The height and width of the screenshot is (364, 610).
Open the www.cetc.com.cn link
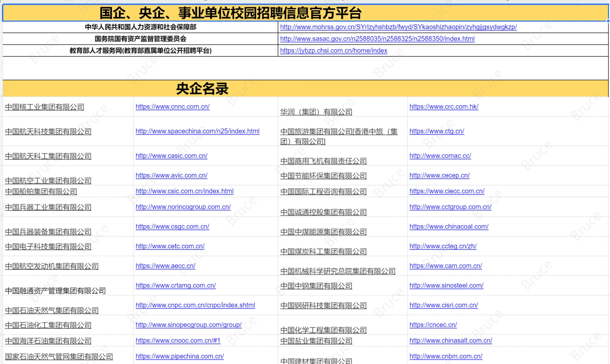[x=170, y=246]
